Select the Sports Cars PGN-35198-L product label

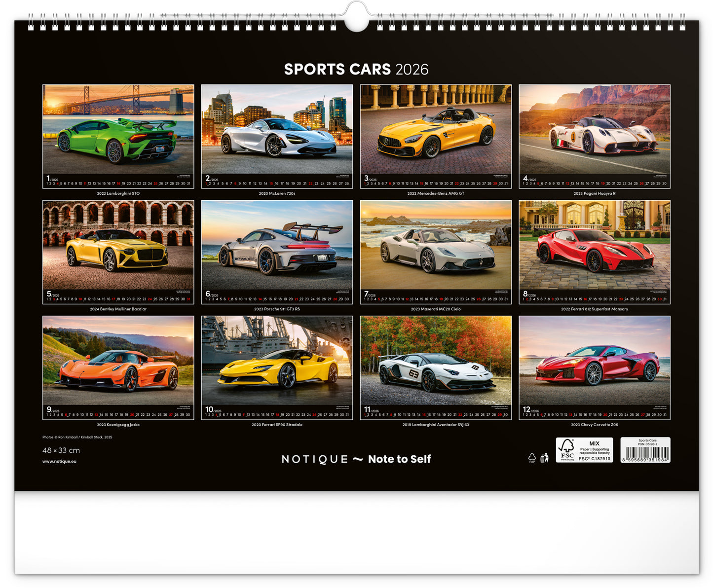[647, 442]
